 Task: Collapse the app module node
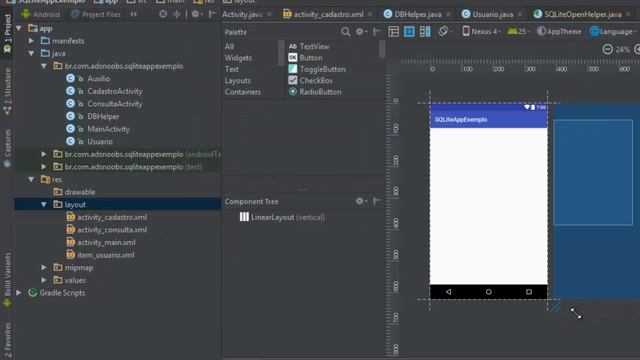coord(19,29)
